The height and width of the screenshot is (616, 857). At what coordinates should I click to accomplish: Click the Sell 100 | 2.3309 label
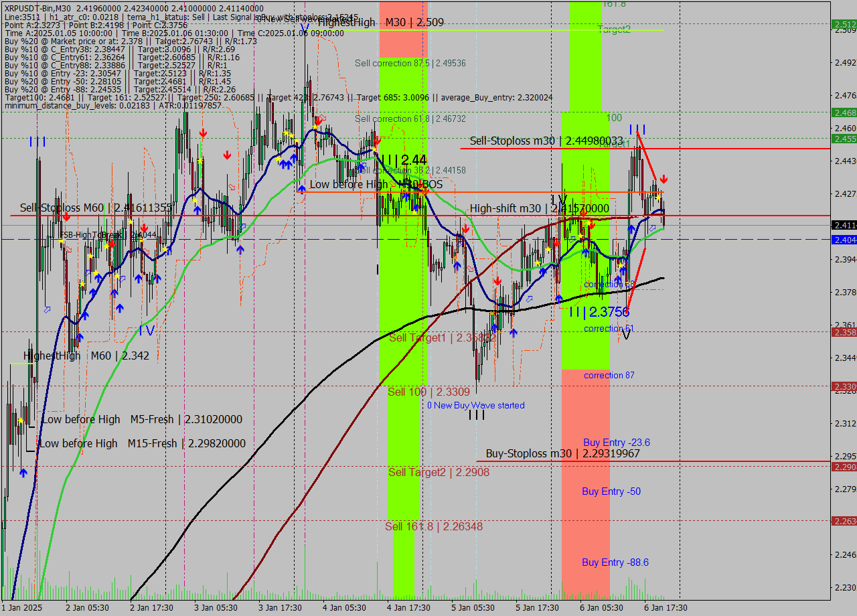point(428,392)
